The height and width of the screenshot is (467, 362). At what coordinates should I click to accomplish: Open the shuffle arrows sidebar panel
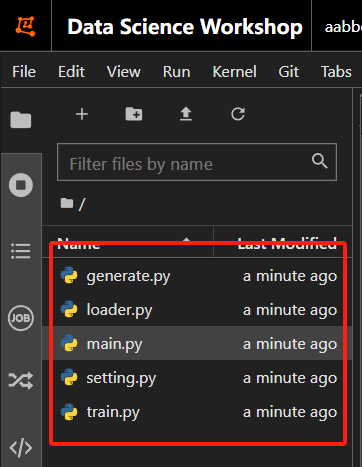(21, 381)
